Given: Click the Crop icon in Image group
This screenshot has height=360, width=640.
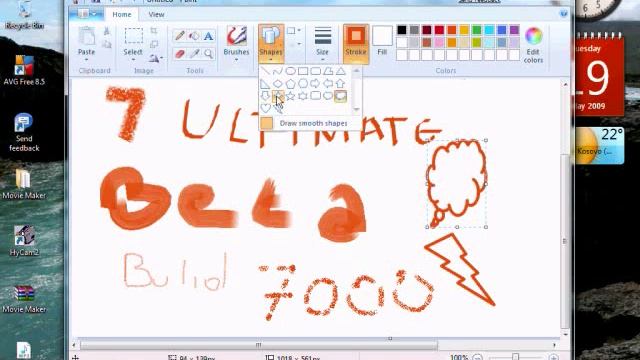Looking at the screenshot, I should click(x=154, y=31).
